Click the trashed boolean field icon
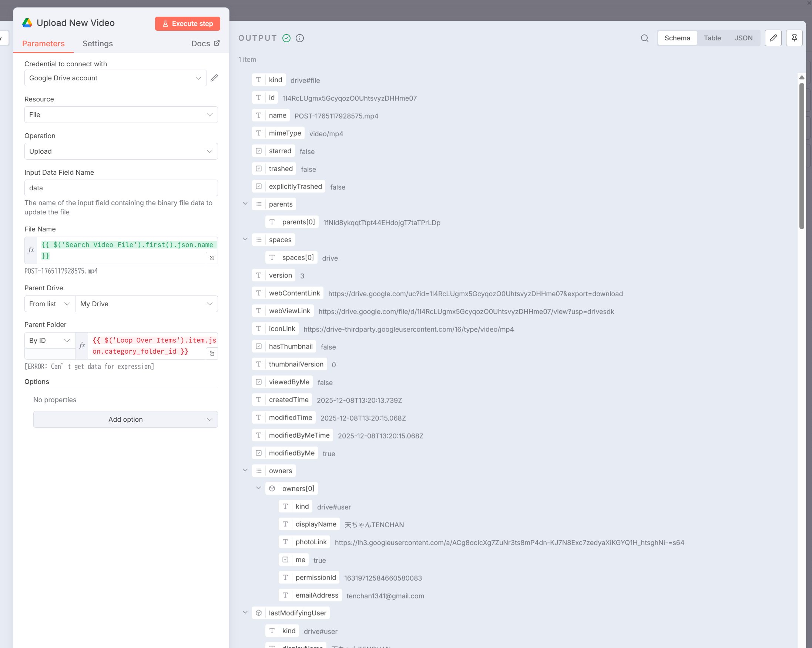The height and width of the screenshot is (648, 812). tap(259, 169)
